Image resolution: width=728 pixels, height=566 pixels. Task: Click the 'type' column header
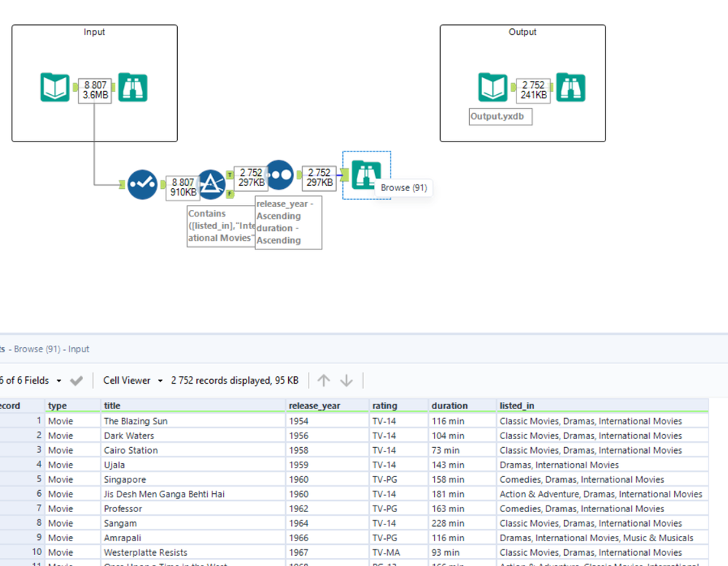72,406
